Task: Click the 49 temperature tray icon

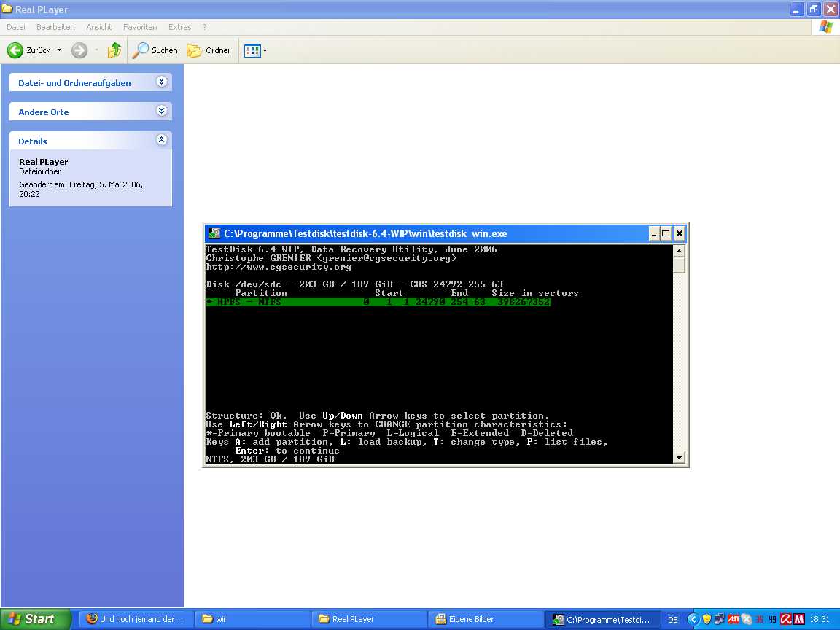Action: tap(772, 619)
